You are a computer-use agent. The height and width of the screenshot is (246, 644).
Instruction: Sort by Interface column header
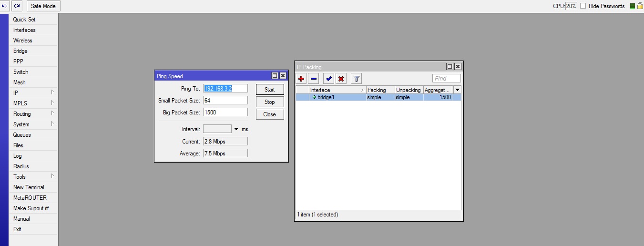pos(337,90)
